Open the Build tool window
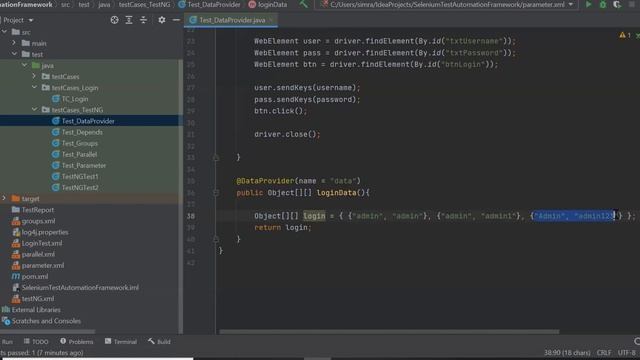This screenshot has height=360, width=640. pyautogui.click(x=160, y=342)
